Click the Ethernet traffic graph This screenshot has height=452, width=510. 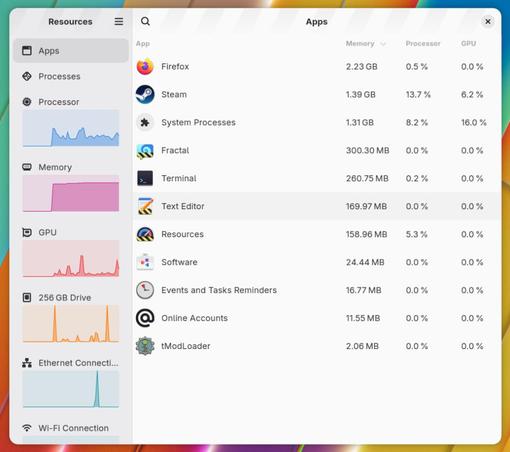71,389
